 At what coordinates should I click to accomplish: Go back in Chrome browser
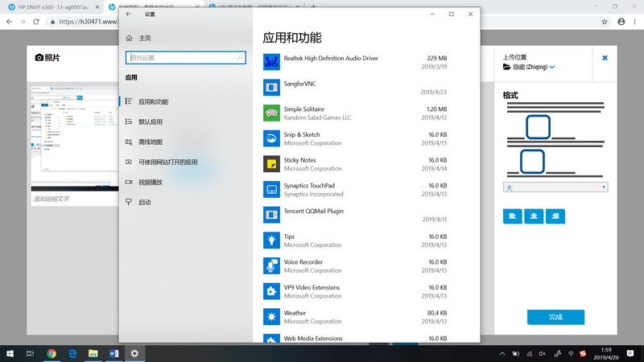tap(9, 22)
